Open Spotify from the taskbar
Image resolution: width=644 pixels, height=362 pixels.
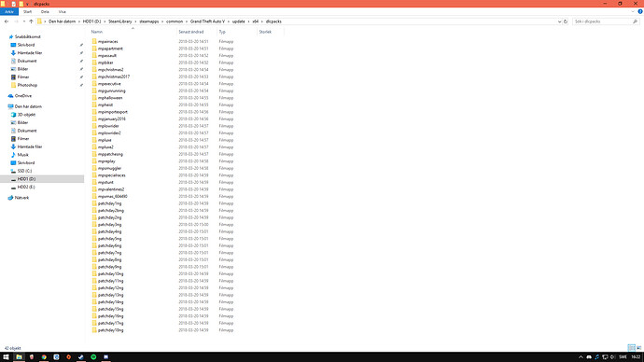93,357
